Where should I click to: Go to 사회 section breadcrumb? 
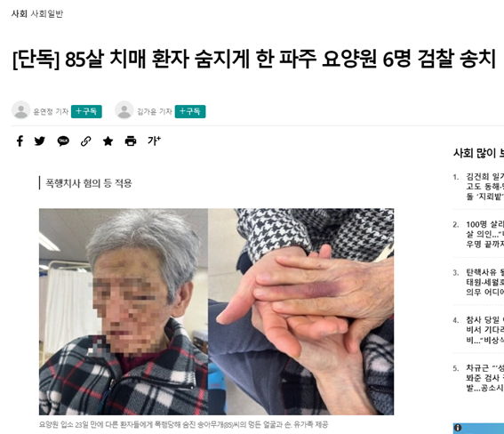(x=20, y=14)
